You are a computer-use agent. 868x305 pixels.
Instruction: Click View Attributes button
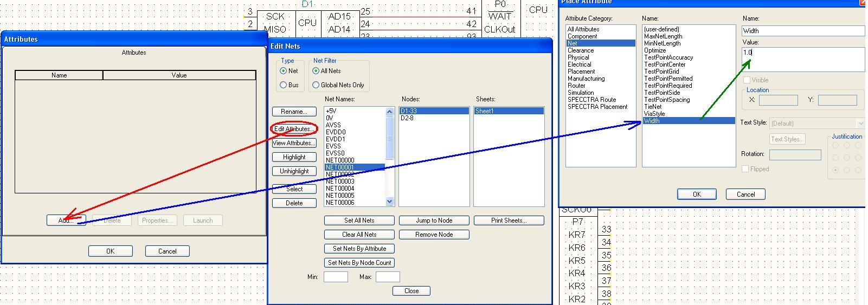[294, 143]
